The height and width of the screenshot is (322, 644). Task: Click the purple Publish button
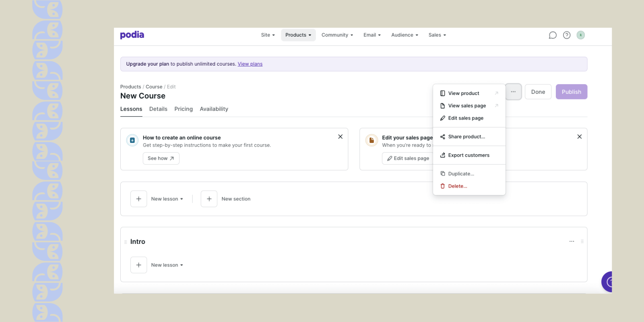point(571,92)
